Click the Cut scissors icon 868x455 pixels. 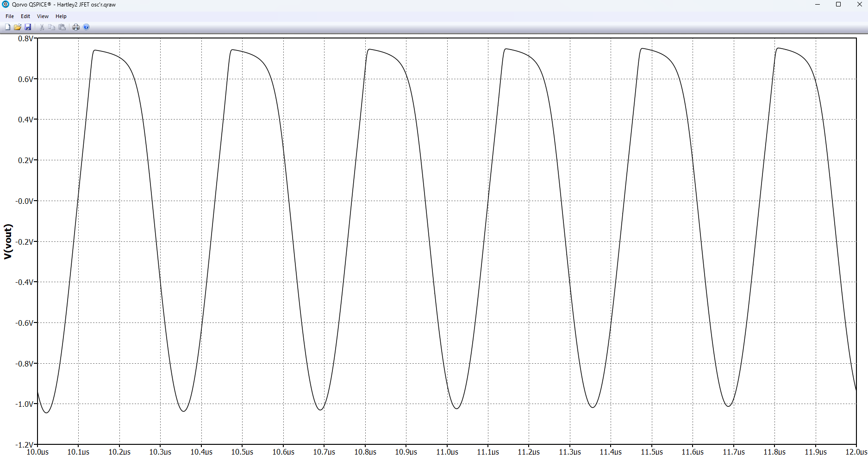(42, 27)
